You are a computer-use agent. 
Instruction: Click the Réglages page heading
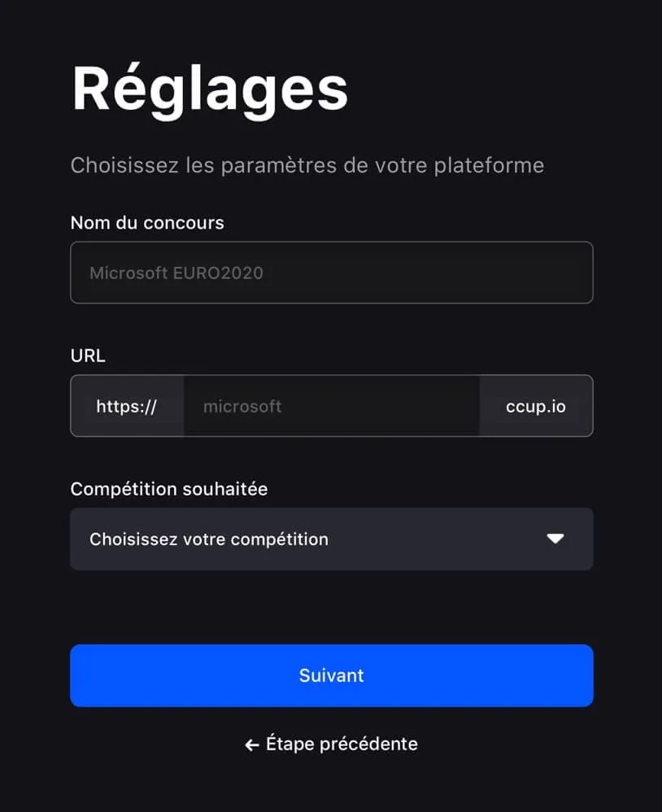[210, 88]
